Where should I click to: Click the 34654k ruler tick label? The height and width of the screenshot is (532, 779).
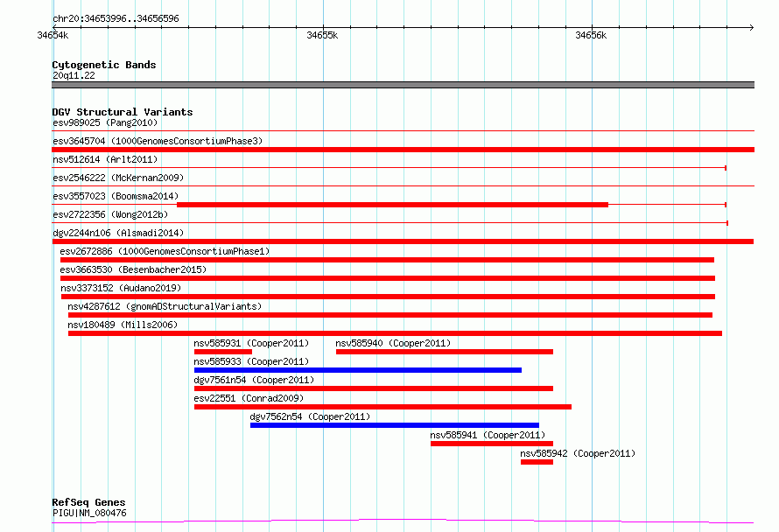[x=53, y=35]
